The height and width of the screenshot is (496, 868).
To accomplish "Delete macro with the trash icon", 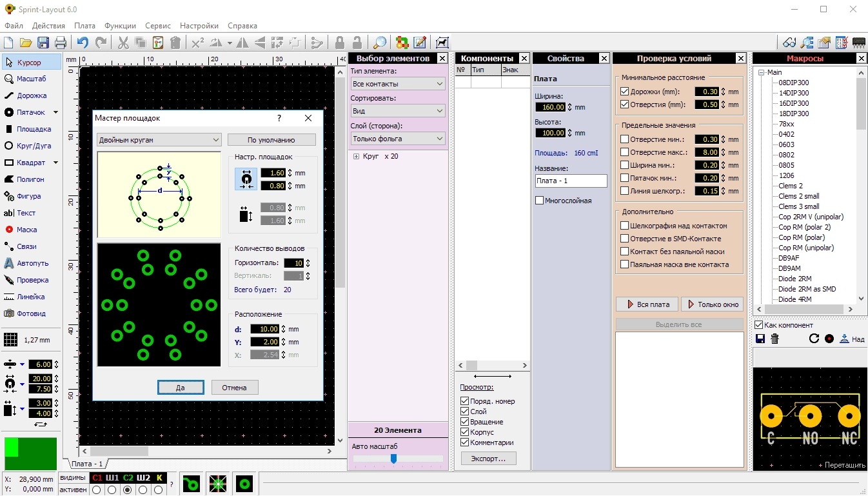I will pyautogui.click(x=775, y=339).
